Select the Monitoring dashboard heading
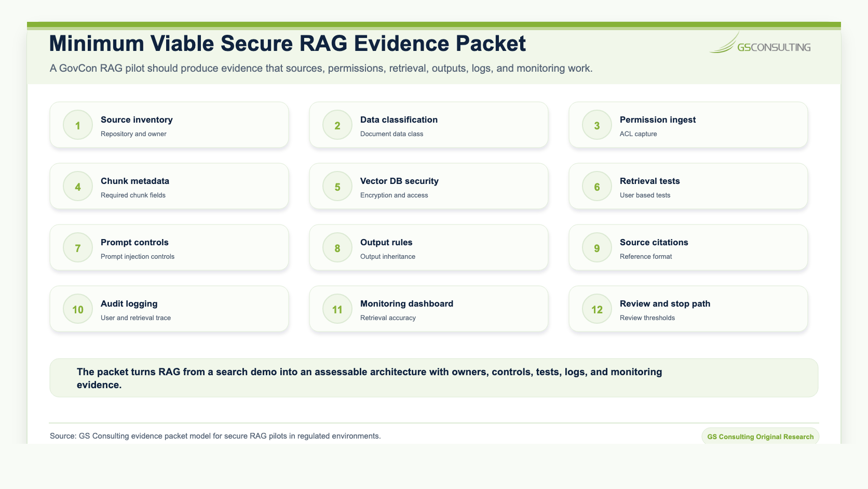The height and width of the screenshot is (489, 868). (x=406, y=303)
